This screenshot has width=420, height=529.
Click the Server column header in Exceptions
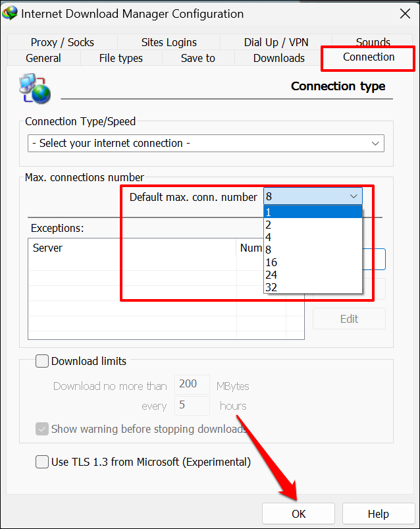tap(132, 248)
